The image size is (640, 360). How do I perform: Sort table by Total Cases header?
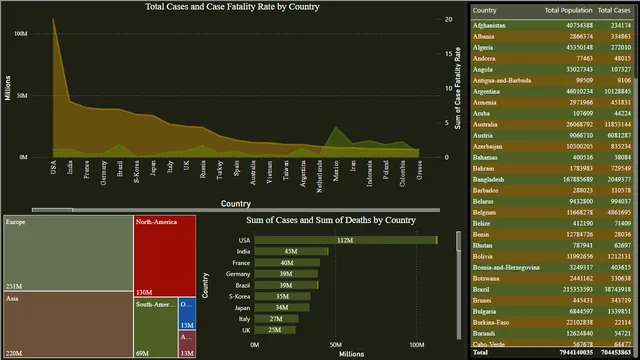(x=614, y=10)
